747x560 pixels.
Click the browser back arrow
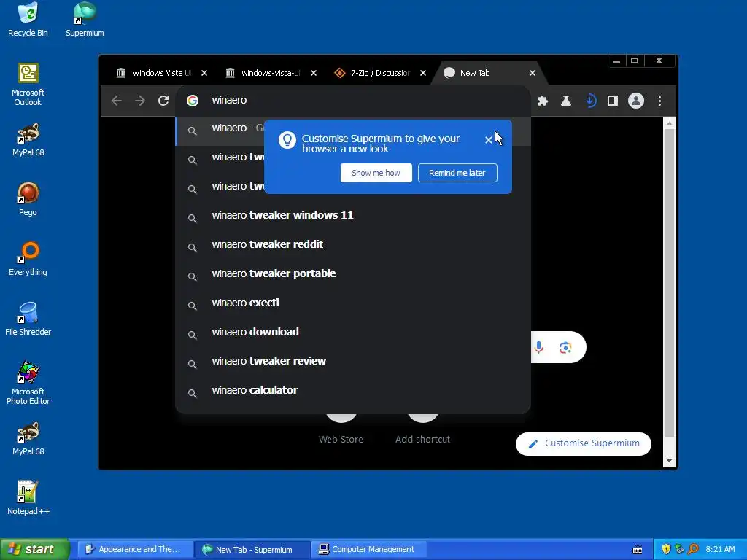click(x=117, y=101)
